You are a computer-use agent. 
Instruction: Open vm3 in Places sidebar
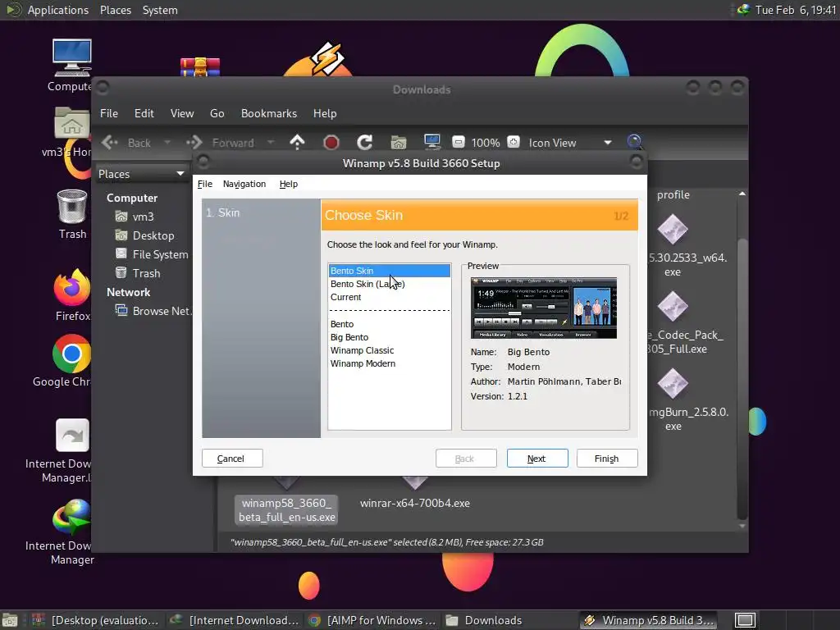[135, 217]
